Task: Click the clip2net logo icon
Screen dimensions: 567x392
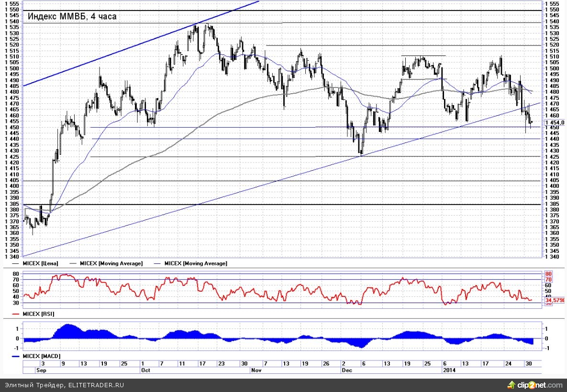Action: [511, 385]
